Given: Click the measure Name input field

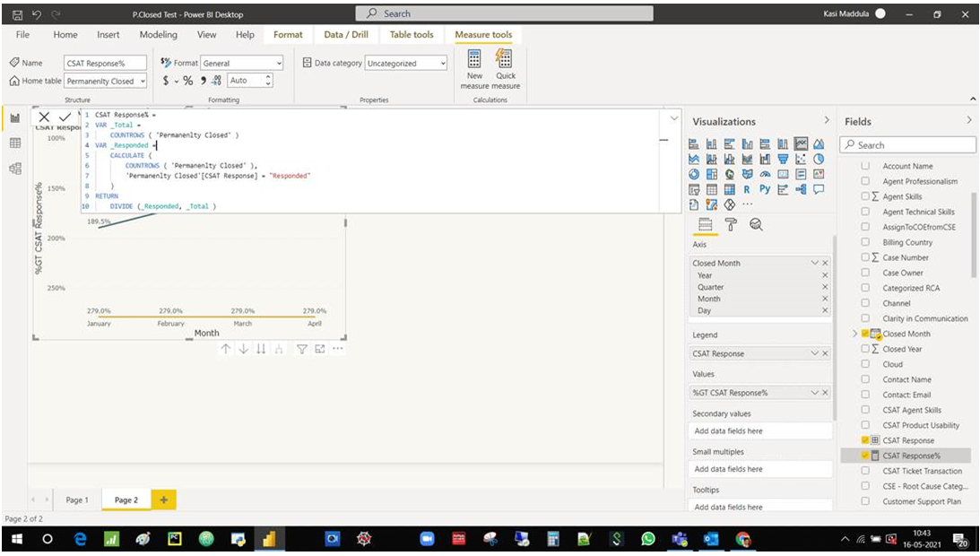Looking at the screenshot, I should tap(105, 63).
